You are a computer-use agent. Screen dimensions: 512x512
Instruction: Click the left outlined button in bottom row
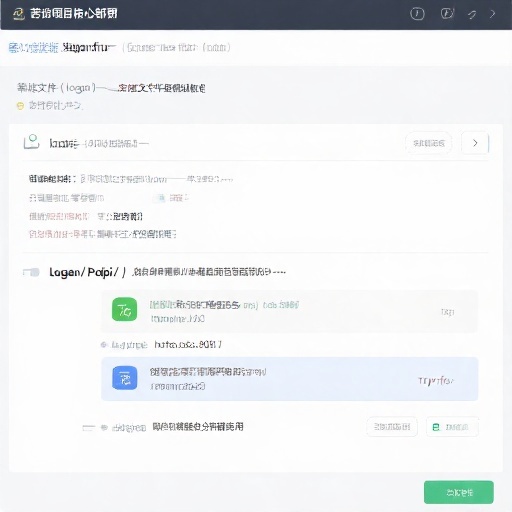click(392, 427)
